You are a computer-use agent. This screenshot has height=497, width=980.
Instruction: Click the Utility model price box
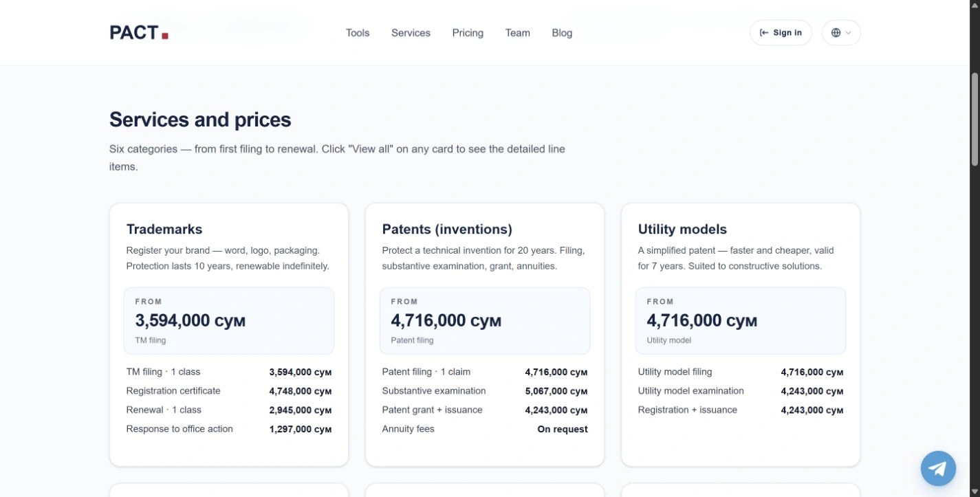(x=741, y=321)
